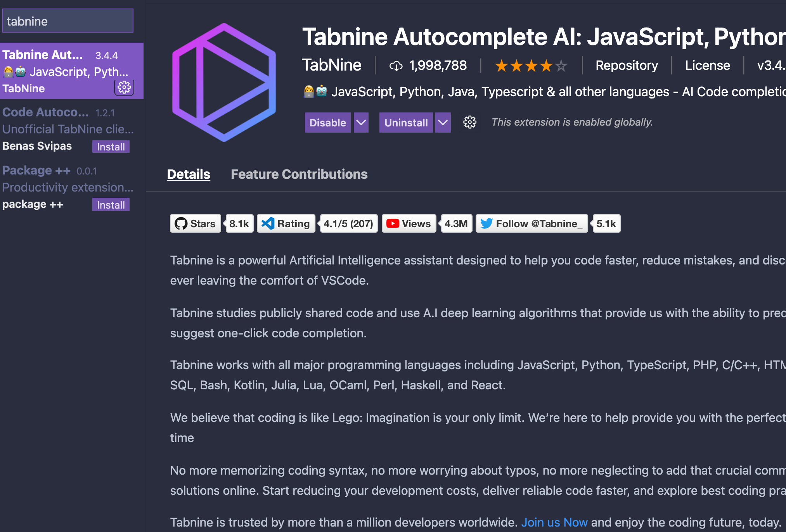Click 'This extension is enabled globally' text
The height and width of the screenshot is (532, 786).
coord(572,122)
